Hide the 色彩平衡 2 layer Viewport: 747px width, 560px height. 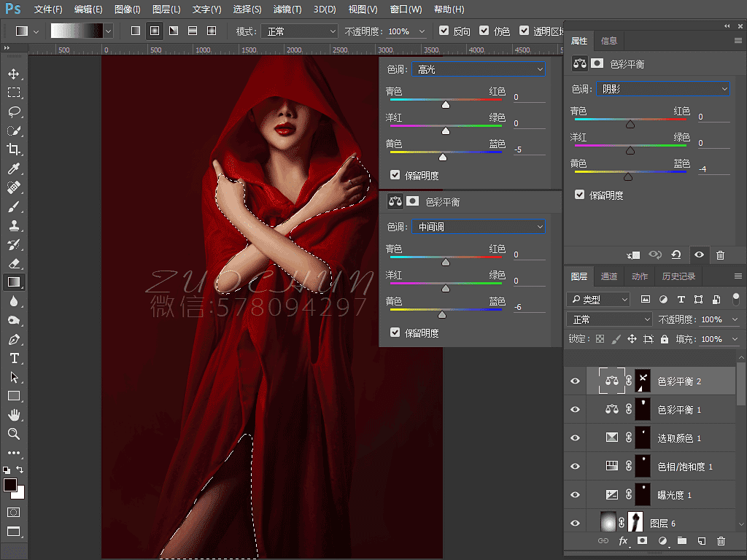[x=575, y=381]
